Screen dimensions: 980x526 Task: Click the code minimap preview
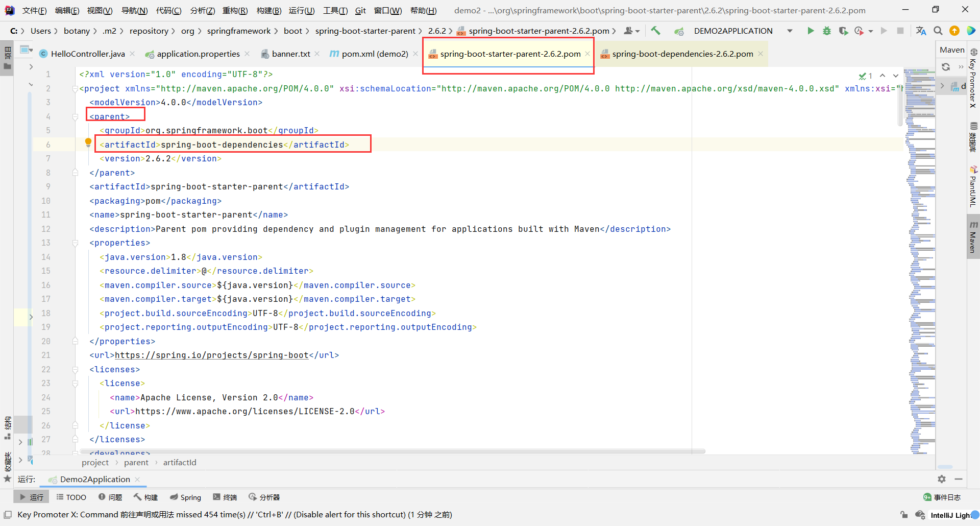pos(920,260)
